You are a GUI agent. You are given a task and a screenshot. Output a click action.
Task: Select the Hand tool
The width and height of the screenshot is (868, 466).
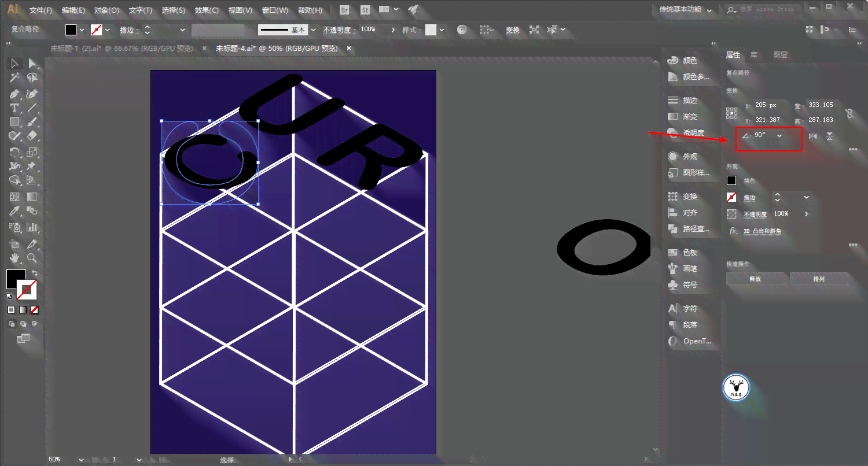click(15, 258)
